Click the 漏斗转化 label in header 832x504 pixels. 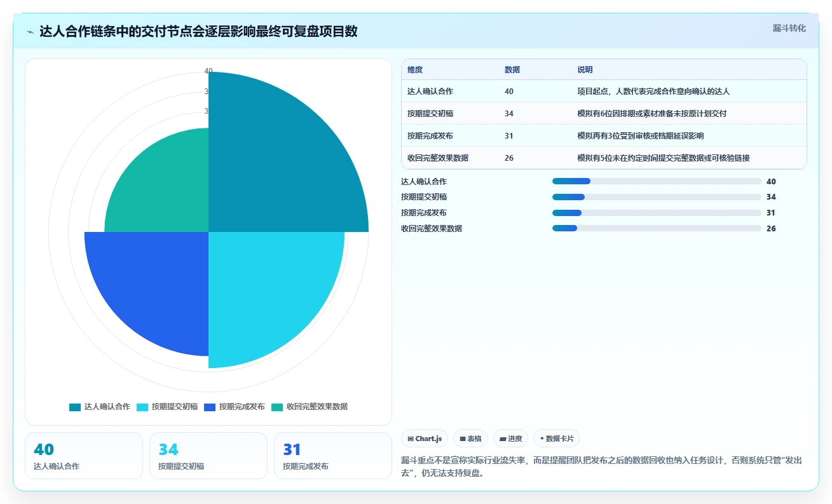(789, 28)
